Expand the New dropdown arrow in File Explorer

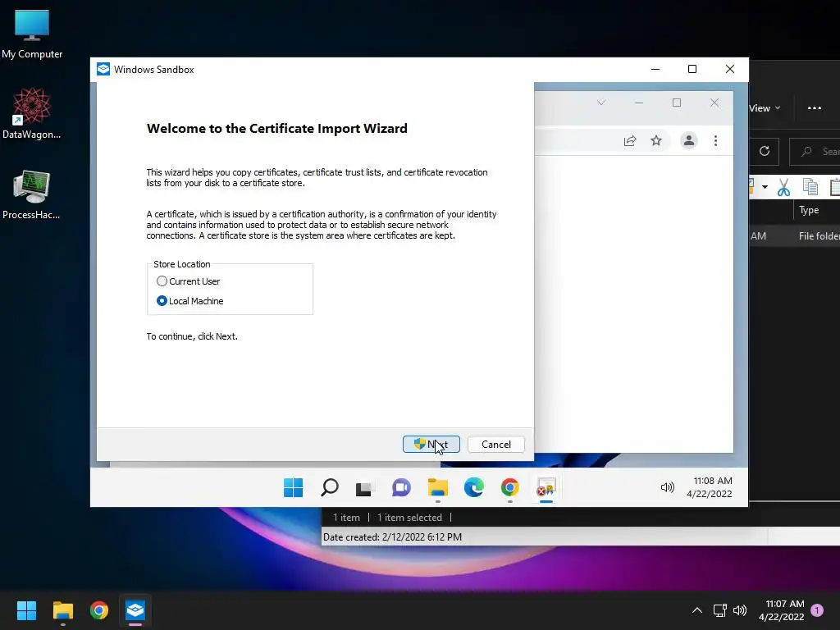pos(765,187)
